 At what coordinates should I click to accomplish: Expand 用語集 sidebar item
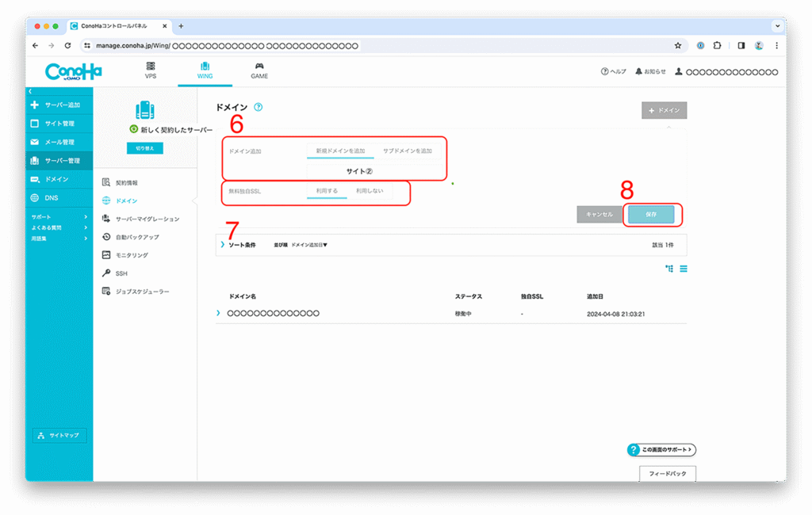tap(59, 238)
